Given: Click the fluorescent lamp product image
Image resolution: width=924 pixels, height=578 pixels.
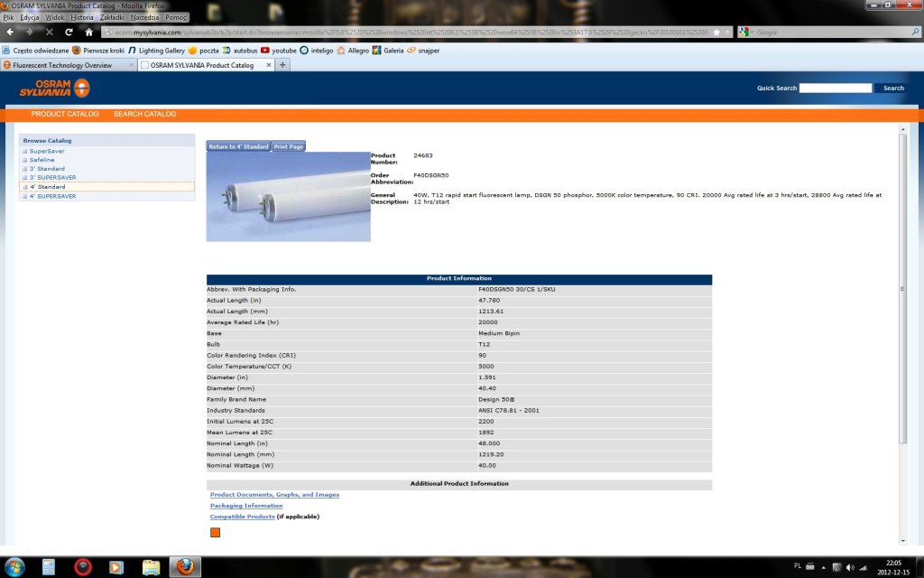Looking at the screenshot, I should pos(288,196).
